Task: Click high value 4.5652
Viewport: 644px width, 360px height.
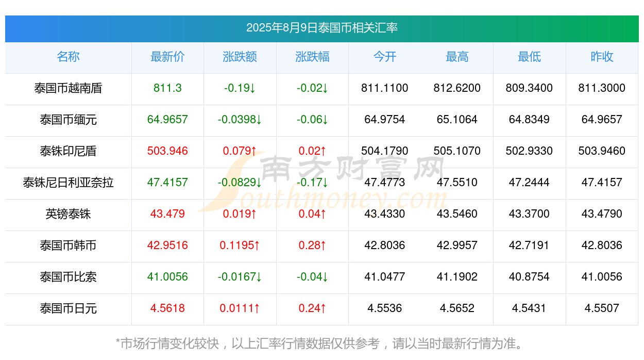Action: pos(457,308)
